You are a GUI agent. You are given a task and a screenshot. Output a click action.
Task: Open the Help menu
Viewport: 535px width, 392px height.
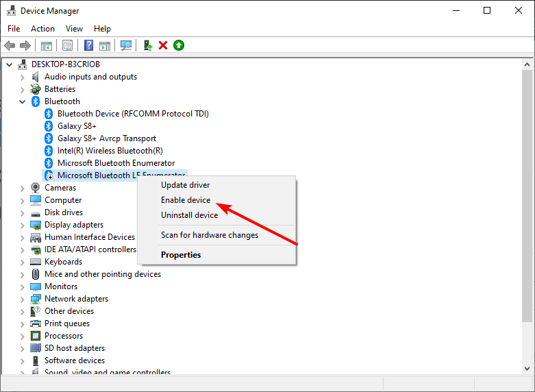click(102, 29)
